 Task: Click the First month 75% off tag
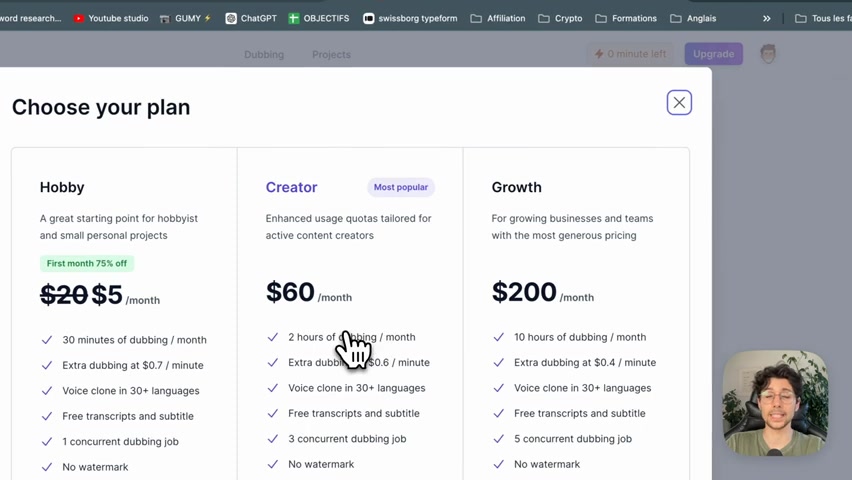pyautogui.click(x=87, y=263)
